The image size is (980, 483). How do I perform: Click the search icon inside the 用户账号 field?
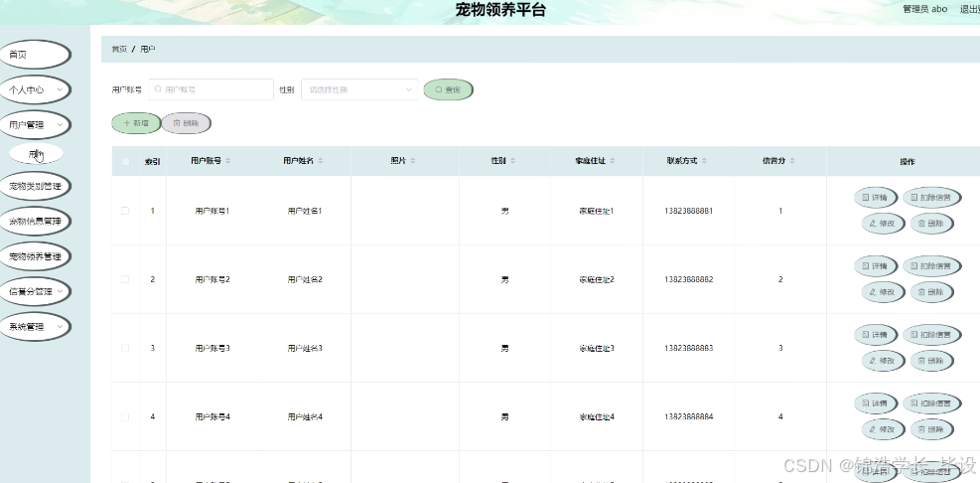pos(158,89)
